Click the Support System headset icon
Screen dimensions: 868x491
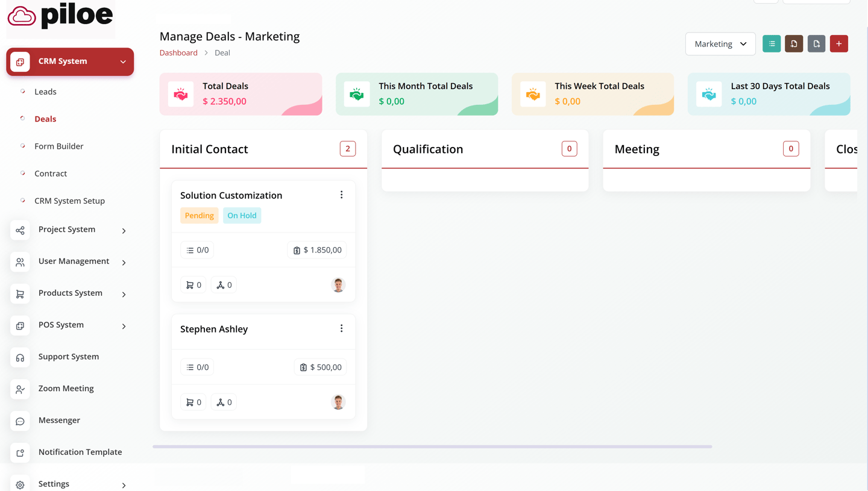click(20, 357)
